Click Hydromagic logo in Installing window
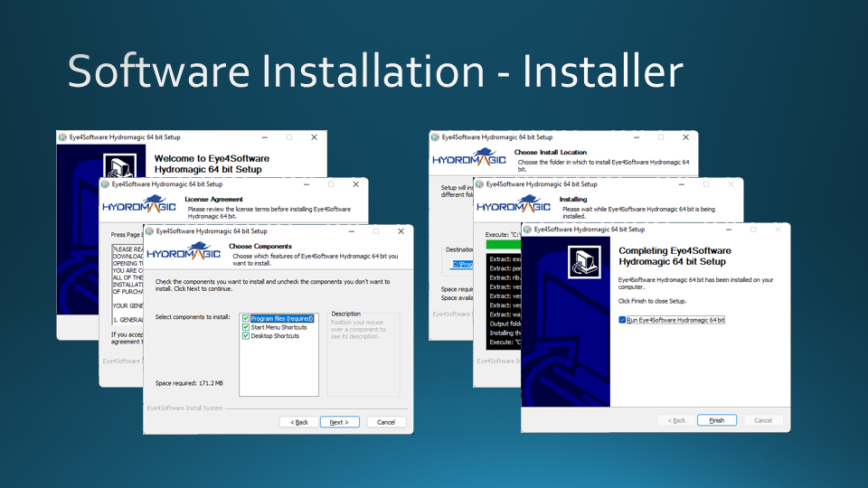The width and height of the screenshot is (868, 488). coord(514,205)
